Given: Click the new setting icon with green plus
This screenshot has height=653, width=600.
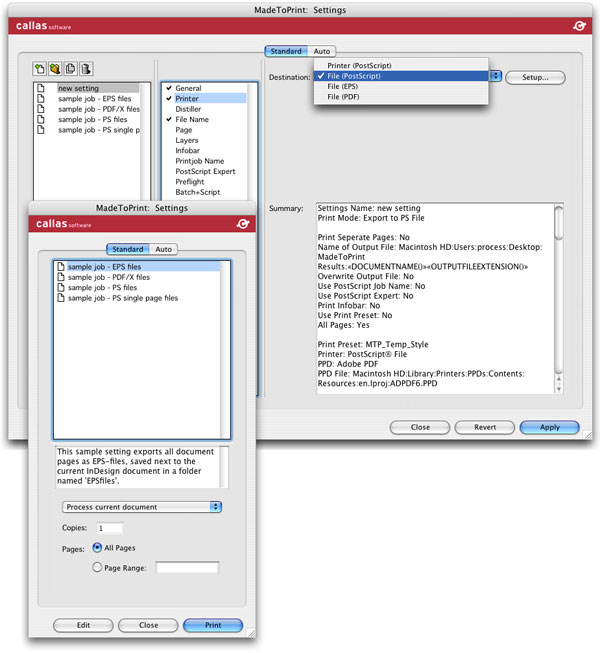Looking at the screenshot, I should (40, 69).
